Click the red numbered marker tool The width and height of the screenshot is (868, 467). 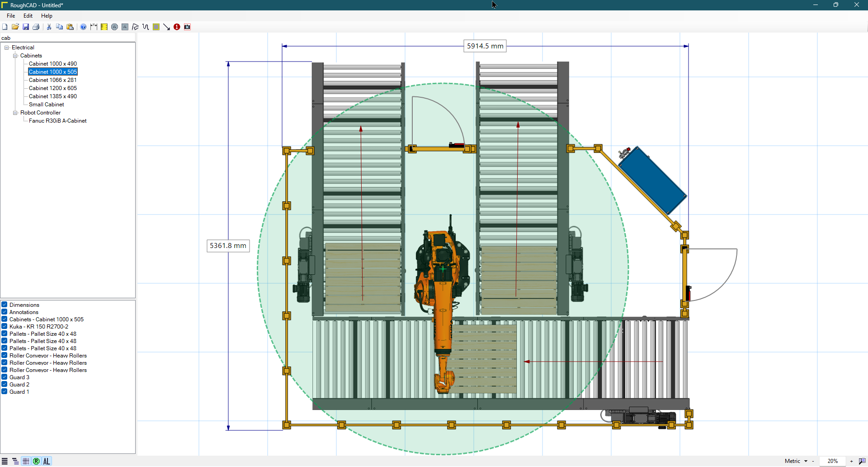(177, 27)
